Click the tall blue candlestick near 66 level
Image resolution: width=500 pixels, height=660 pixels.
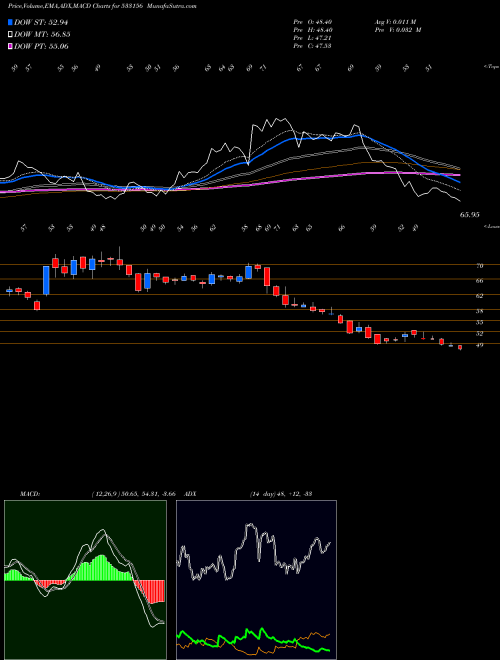(x=46, y=280)
